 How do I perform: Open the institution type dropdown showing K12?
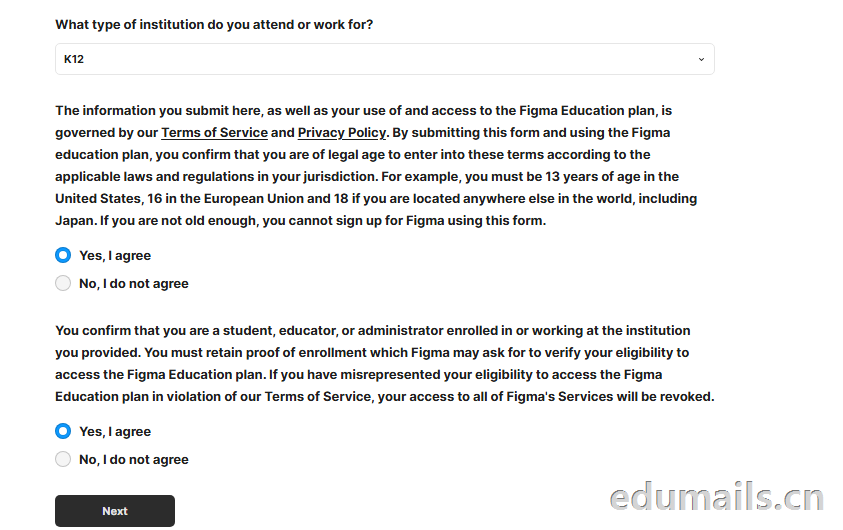coord(384,59)
